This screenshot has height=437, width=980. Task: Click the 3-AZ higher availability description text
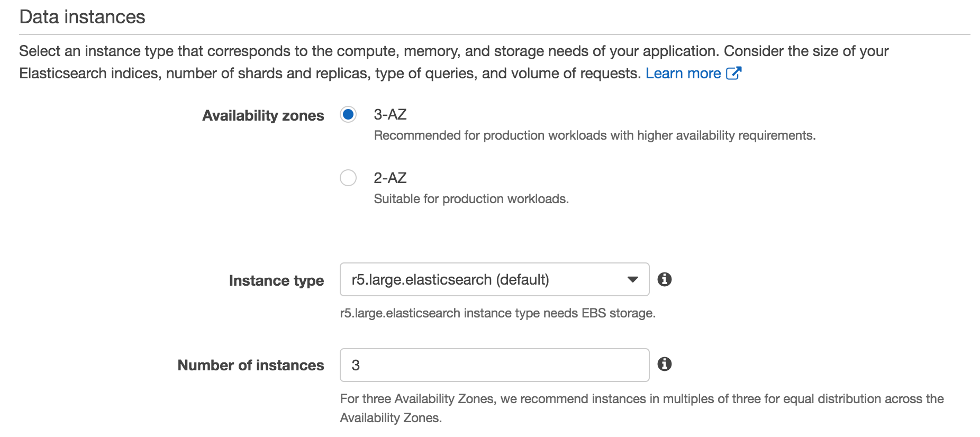click(x=594, y=135)
